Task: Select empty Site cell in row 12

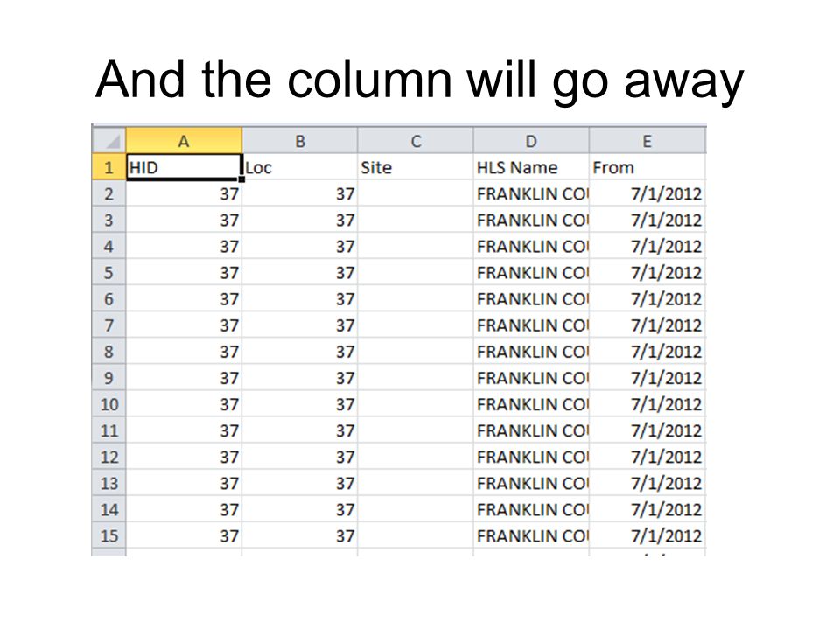Action: [416, 457]
